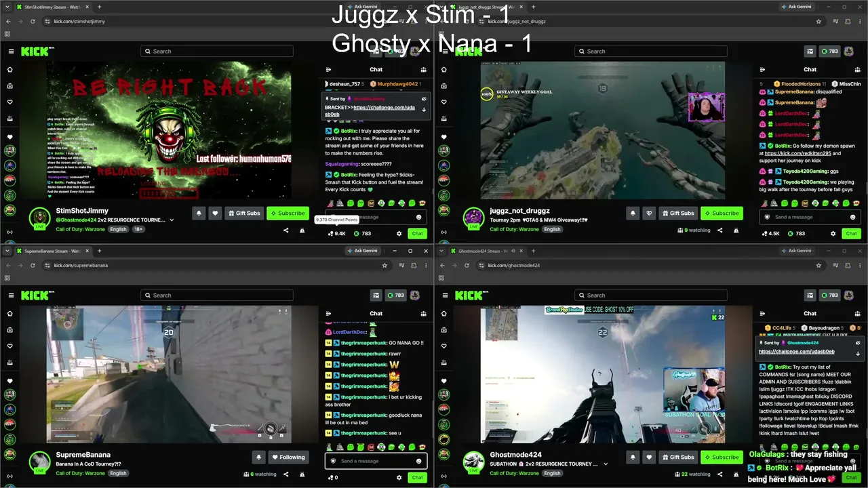Click Kick logo in SupremeBanana window

pos(35,296)
